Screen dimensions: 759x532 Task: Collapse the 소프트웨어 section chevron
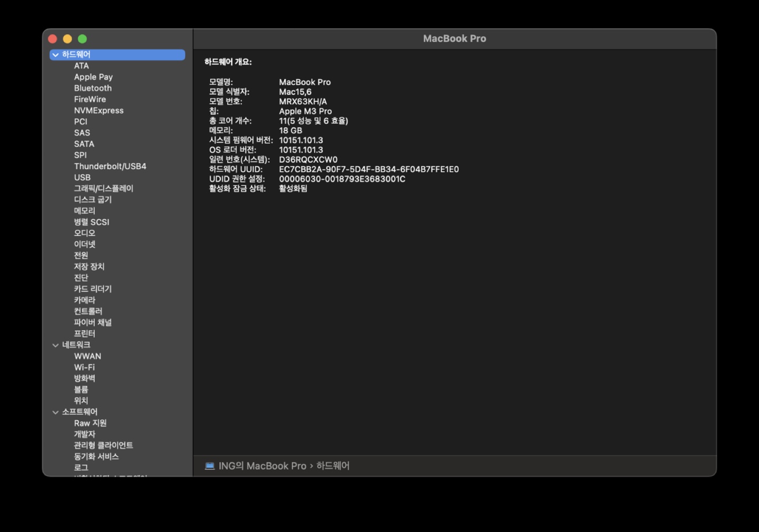click(x=55, y=412)
